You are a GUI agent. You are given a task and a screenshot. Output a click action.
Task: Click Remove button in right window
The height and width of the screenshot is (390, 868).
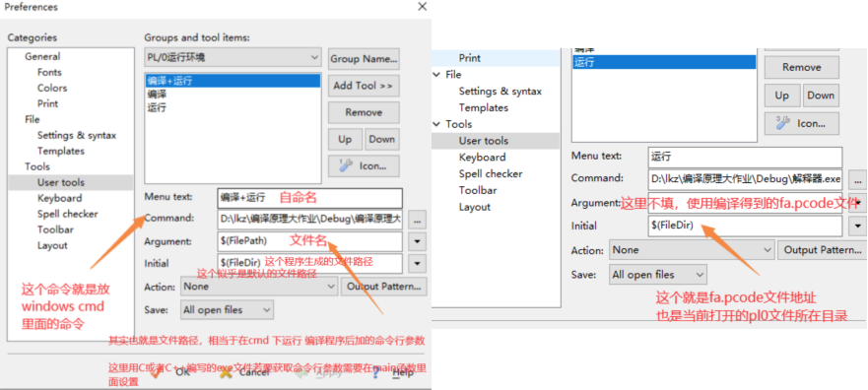802,68
